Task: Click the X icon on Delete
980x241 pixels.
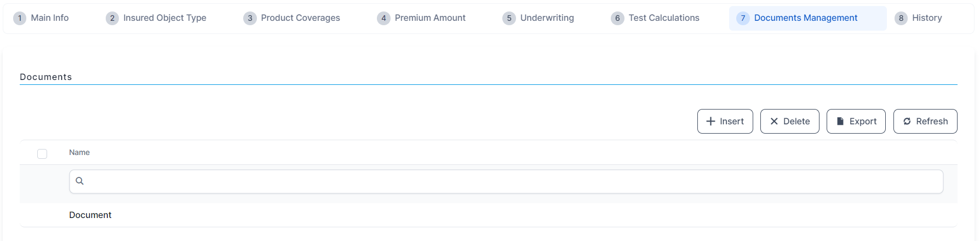Action: point(774,122)
